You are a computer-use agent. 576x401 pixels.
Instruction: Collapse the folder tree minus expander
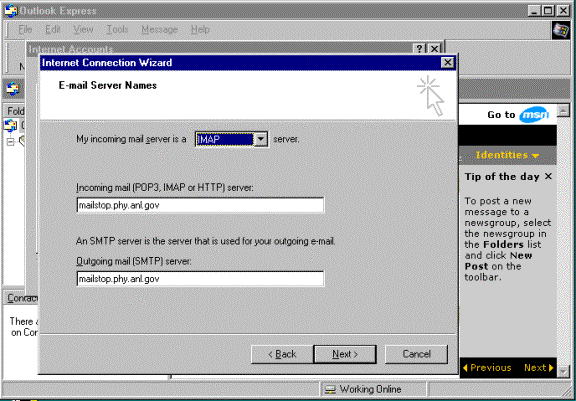11,141
